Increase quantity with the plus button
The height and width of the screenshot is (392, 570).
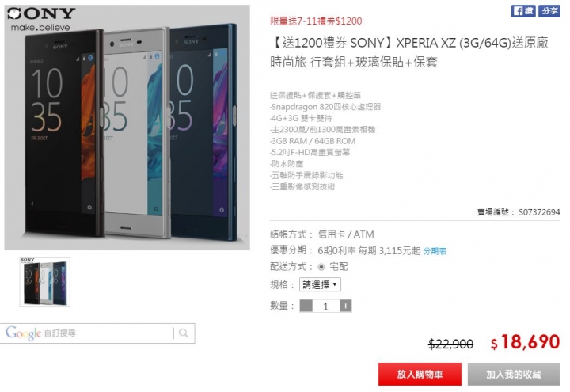click(x=345, y=306)
